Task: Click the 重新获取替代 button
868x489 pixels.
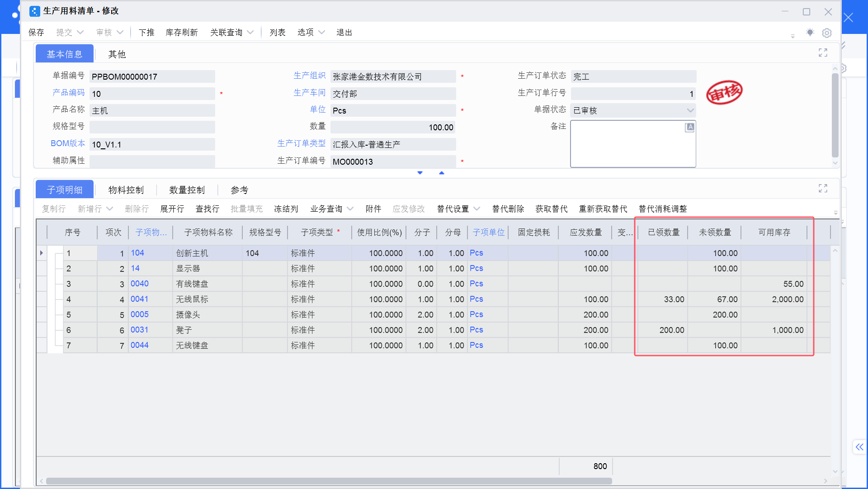Action: (x=603, y=209)
